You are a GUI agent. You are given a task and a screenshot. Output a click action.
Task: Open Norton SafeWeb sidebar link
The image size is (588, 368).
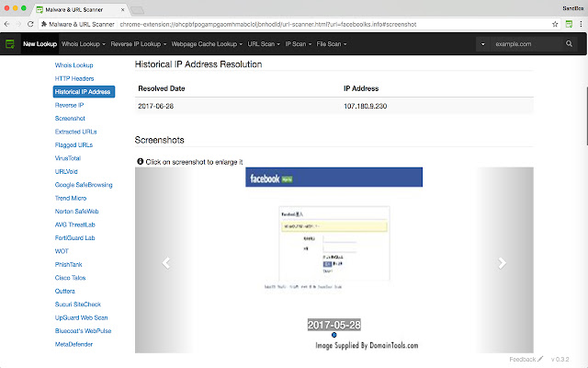[x=77, y=212]
